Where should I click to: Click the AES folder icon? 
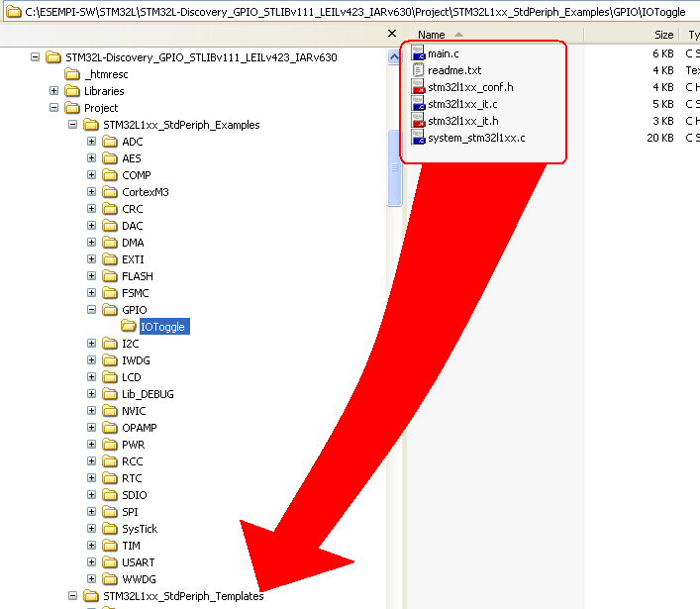tap(109, 158)
